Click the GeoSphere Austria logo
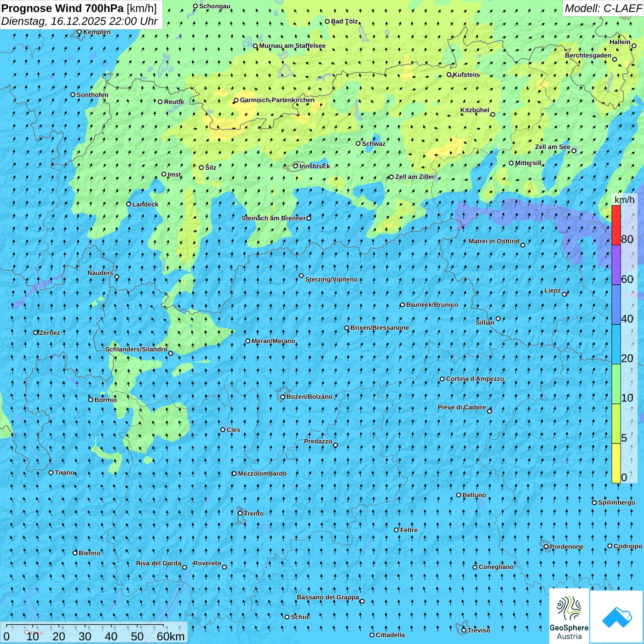The width and height of the screenshot is (644, 644). (569, 616)
